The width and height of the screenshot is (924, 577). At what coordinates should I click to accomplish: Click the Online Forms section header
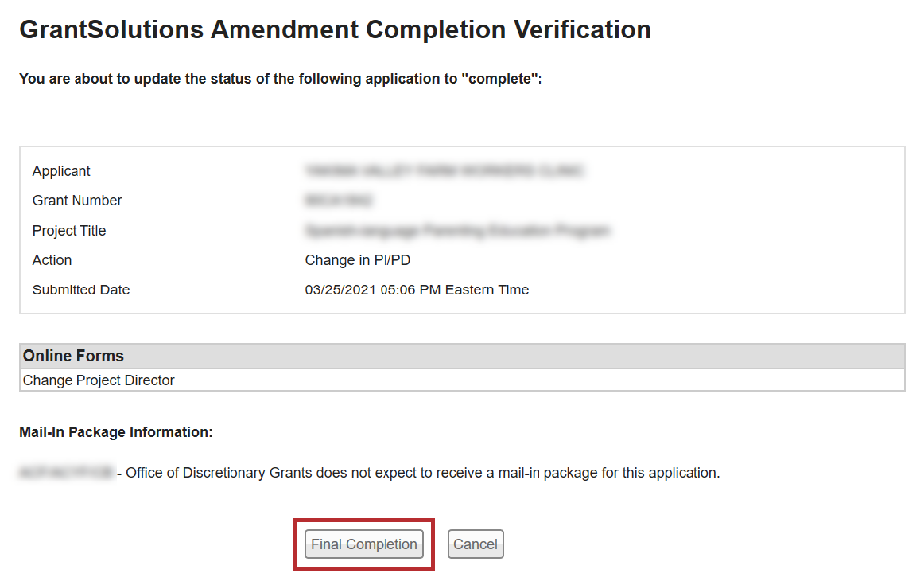(x=73, y=356)
